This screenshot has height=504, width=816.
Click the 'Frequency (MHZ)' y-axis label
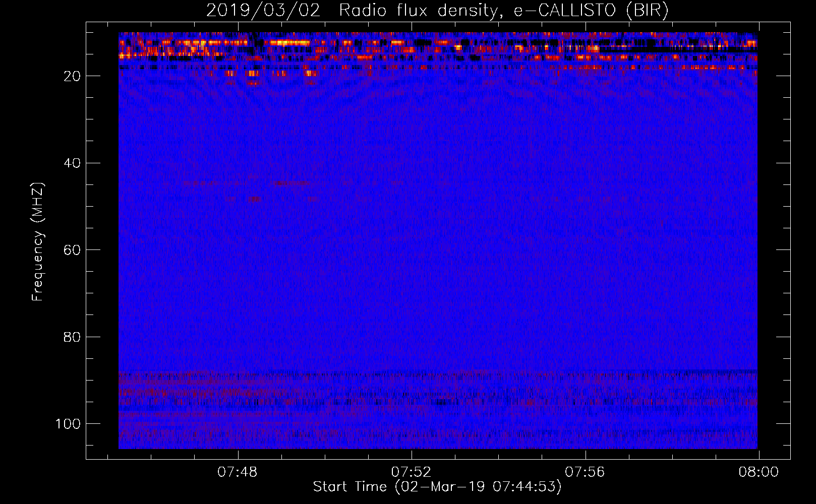pos(38,242)
